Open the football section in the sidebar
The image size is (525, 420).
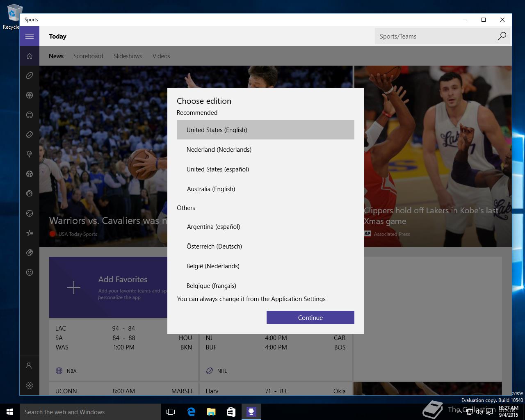click(x=30, y=75)
